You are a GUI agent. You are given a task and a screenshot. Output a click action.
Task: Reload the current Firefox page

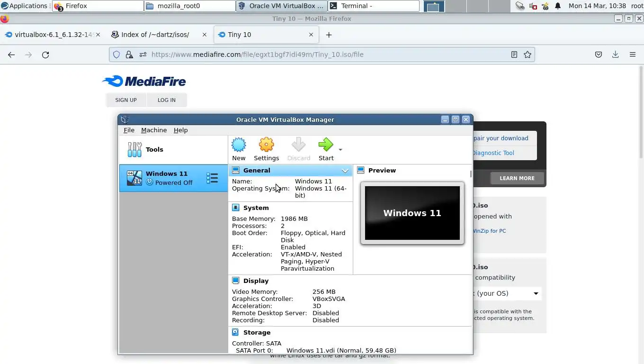point(45,55)
